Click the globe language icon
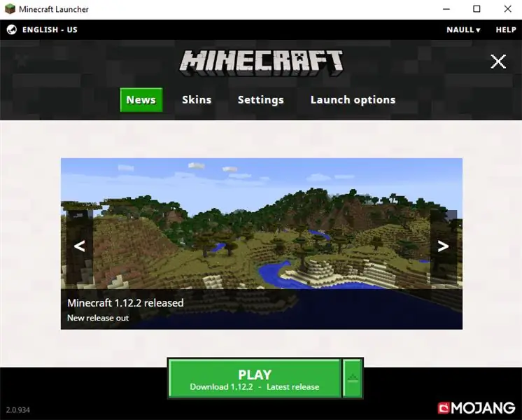Viewport: 522px width, 420px height. [x=12, y=29]
